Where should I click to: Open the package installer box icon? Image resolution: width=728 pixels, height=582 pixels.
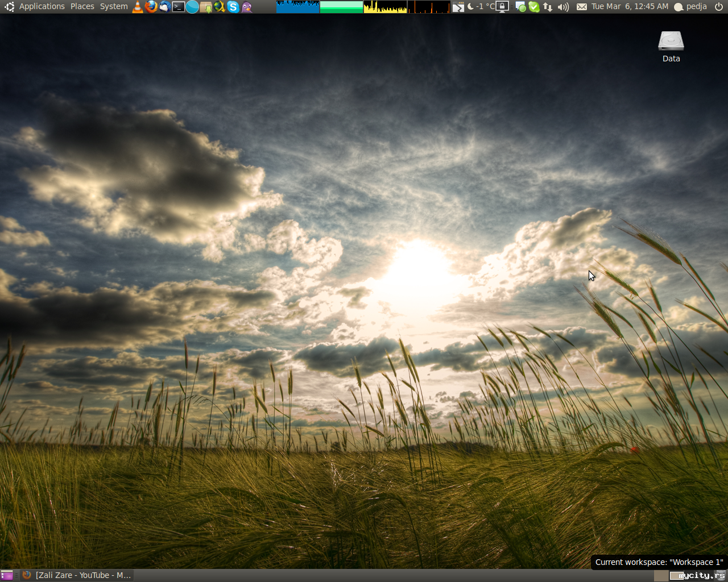click(x=206, y=7)
